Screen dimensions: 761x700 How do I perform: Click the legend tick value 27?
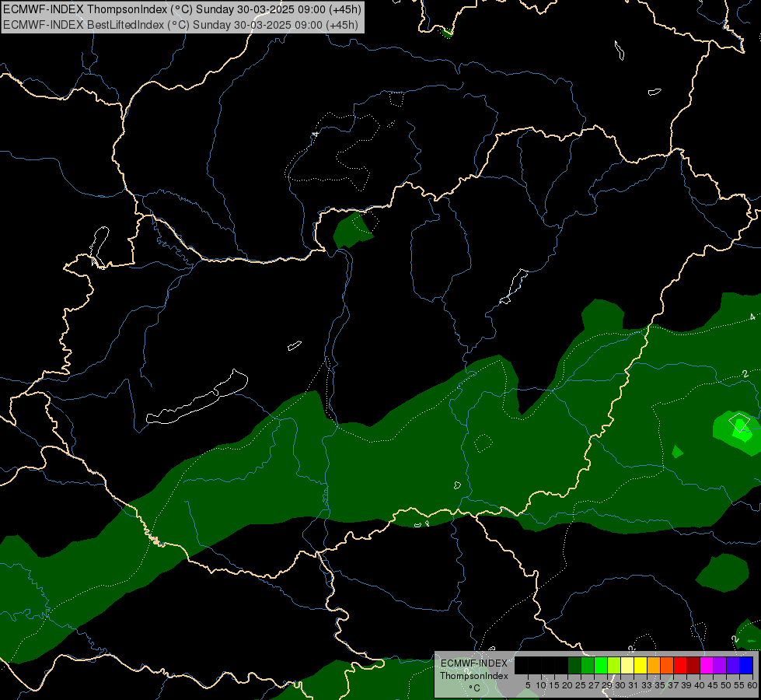tap(594, 685)
